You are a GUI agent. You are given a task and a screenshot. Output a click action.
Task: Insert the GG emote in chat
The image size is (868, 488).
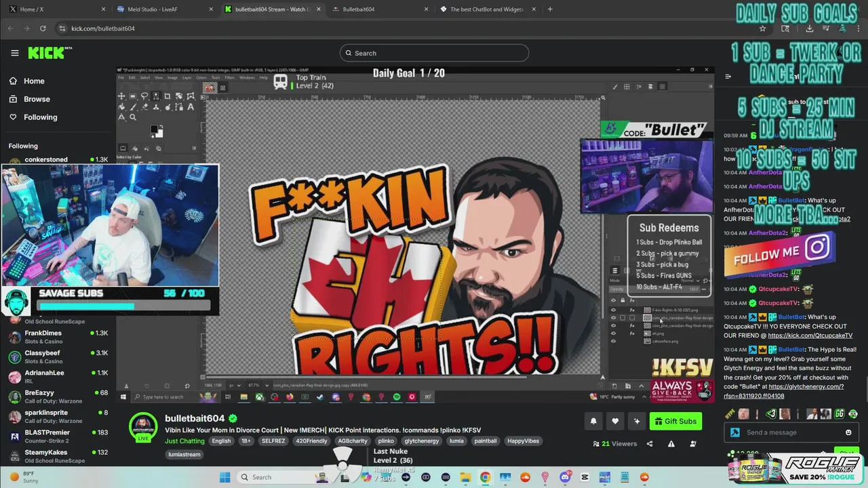pos(840,413)
